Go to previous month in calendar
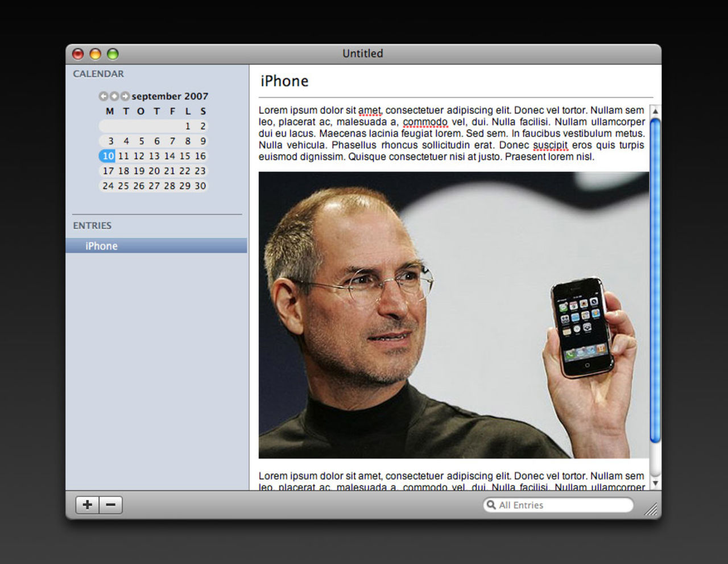The width and height of the screenshot is (728, 564). (x=103, y=96)
